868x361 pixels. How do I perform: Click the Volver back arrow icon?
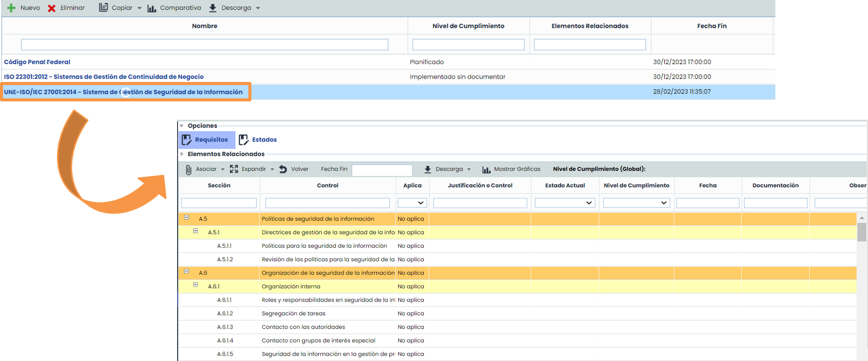[x=283, y=169]
